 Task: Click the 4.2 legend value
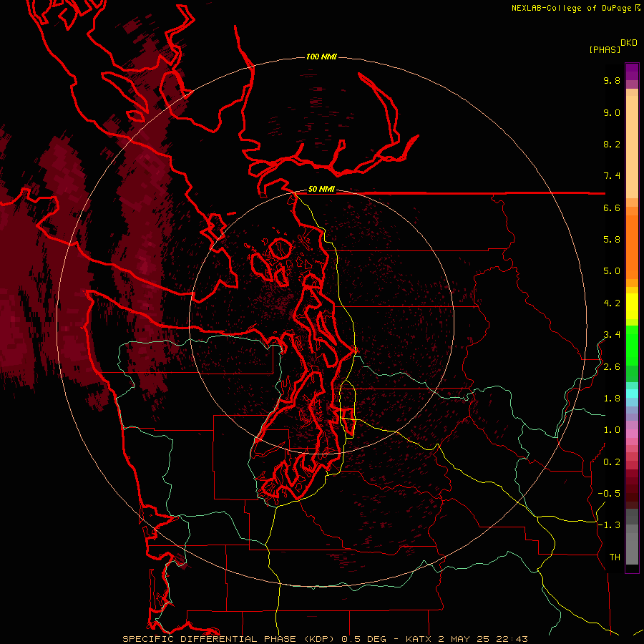[612, 303]
